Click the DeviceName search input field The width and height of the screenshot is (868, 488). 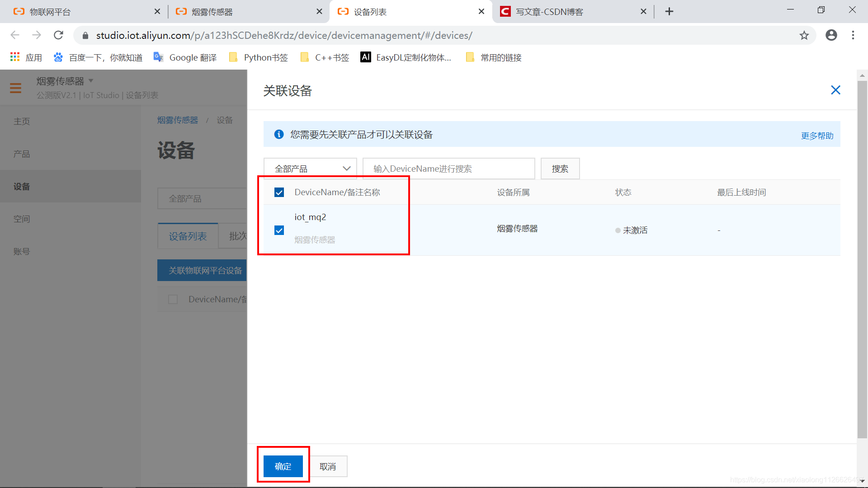point(448,169)
